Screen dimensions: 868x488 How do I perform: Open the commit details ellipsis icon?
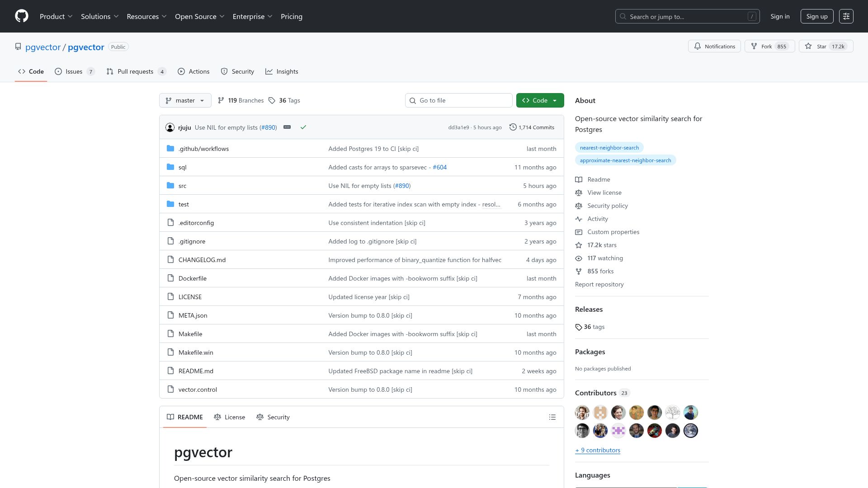point(287,127)
